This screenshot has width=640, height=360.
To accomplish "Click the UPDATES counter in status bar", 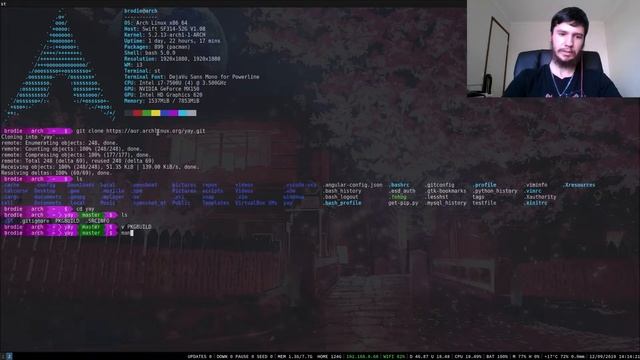I will coord(200,356).
